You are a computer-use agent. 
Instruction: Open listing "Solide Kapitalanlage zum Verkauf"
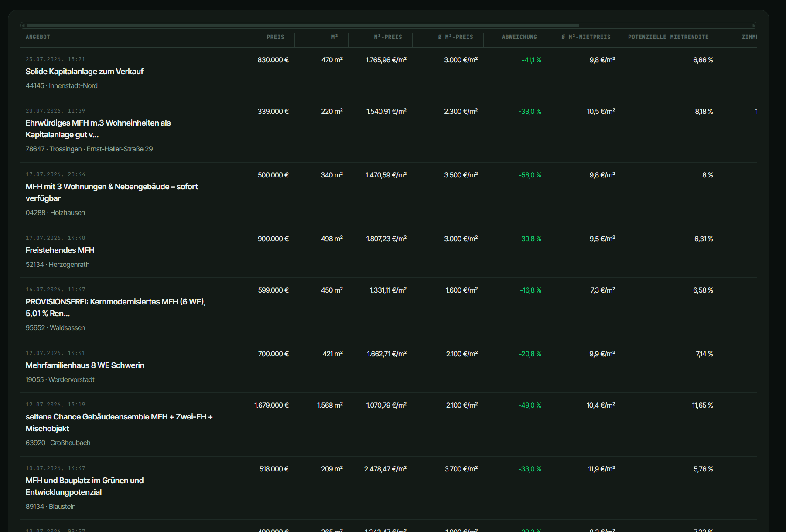85,72
